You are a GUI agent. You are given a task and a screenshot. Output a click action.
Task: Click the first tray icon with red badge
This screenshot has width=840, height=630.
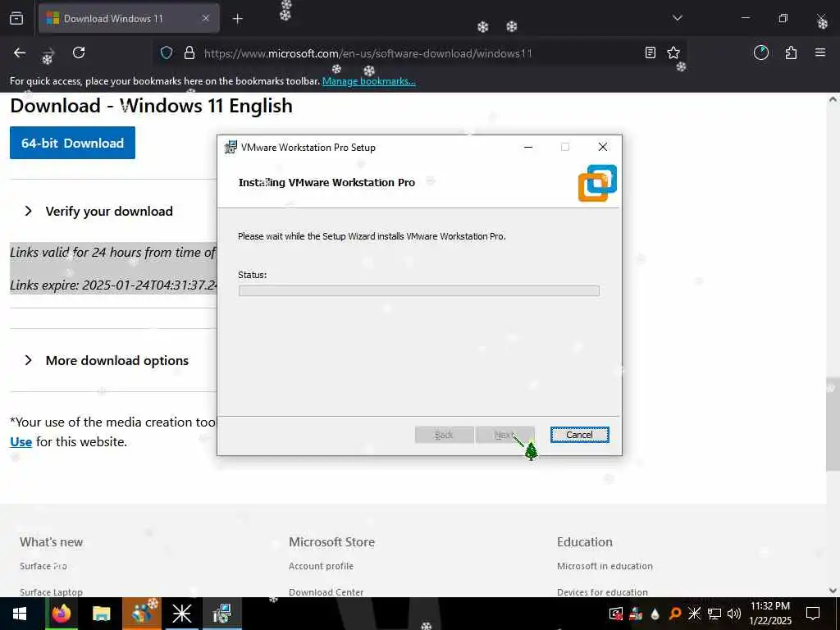click(616, 614)
